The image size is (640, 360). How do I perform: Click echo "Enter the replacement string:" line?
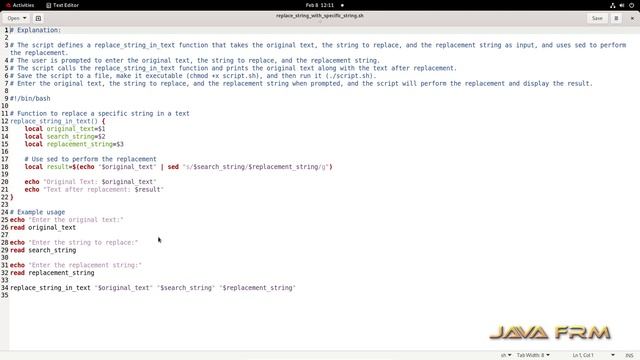(76, 265)
